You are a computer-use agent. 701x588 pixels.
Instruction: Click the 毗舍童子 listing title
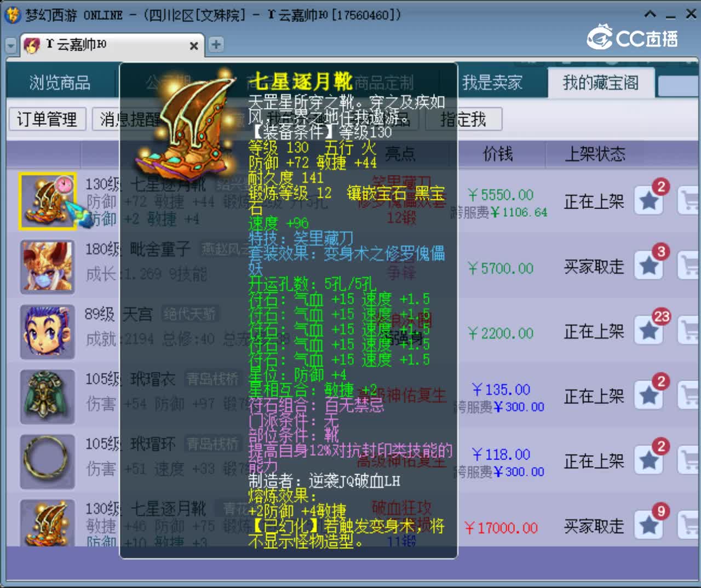coord(160,249)
